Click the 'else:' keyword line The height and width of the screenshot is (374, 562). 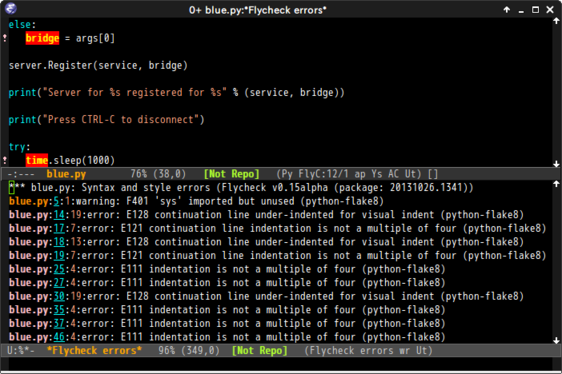pos(22,24)
